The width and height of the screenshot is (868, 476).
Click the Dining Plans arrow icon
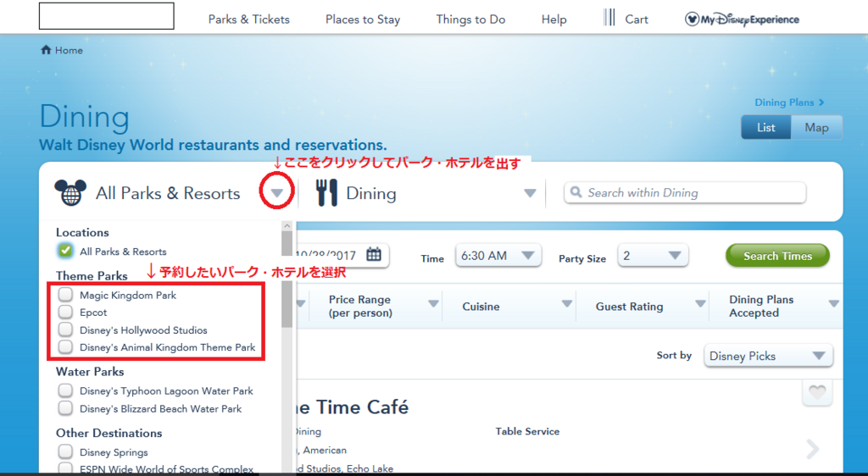click(x=821, y=102)
